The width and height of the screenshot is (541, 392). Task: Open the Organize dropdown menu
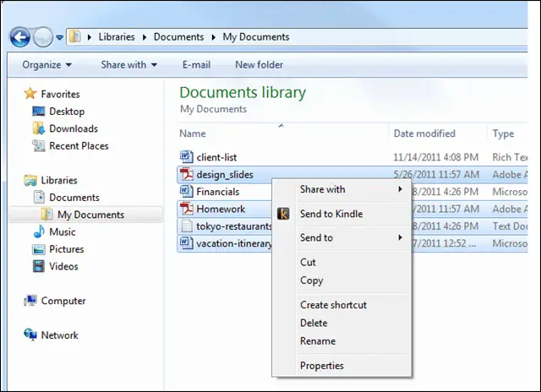click(x=47, y=65)
